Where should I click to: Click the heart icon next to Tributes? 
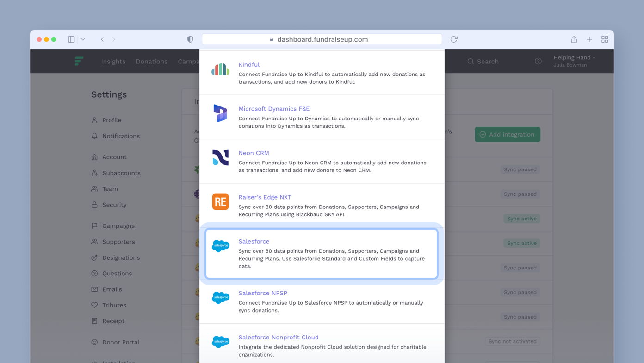tap(94, 305)
